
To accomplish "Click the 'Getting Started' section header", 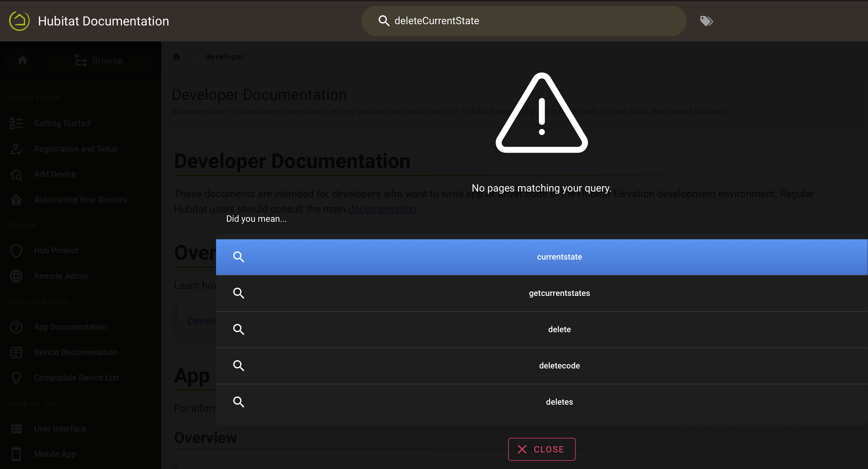I will pyautogui.click(x=34, y=98).
